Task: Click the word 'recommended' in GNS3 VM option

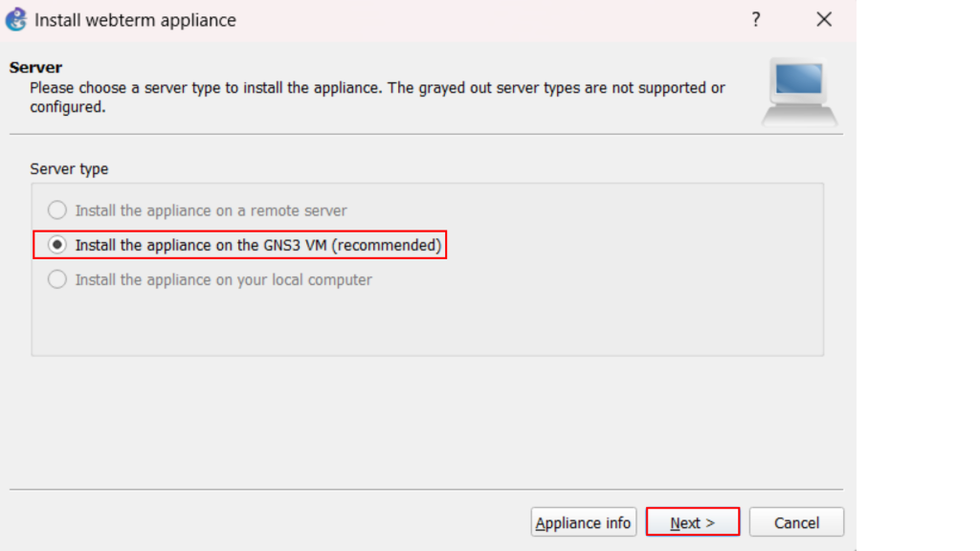Action: 387,245
